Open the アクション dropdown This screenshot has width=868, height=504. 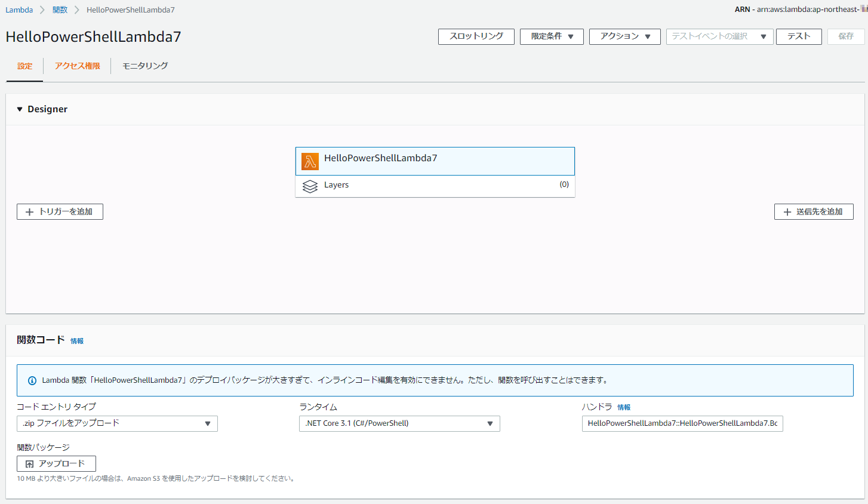coord(624,36)
